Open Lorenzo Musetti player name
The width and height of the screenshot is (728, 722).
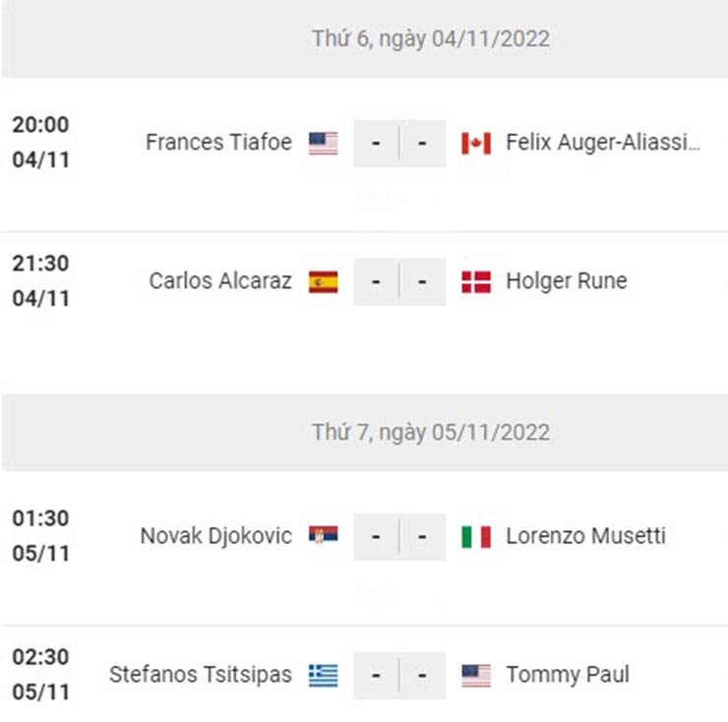[585, 536]
